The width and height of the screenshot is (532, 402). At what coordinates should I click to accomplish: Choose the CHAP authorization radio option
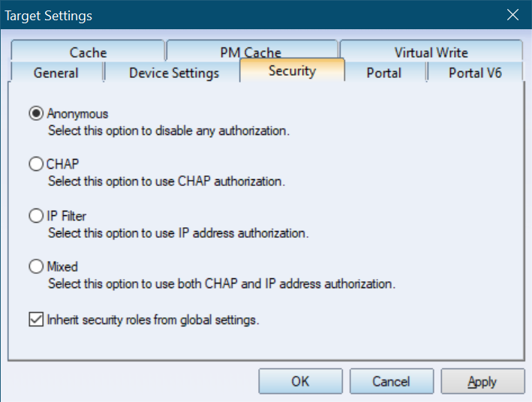[x=36, y=163]
